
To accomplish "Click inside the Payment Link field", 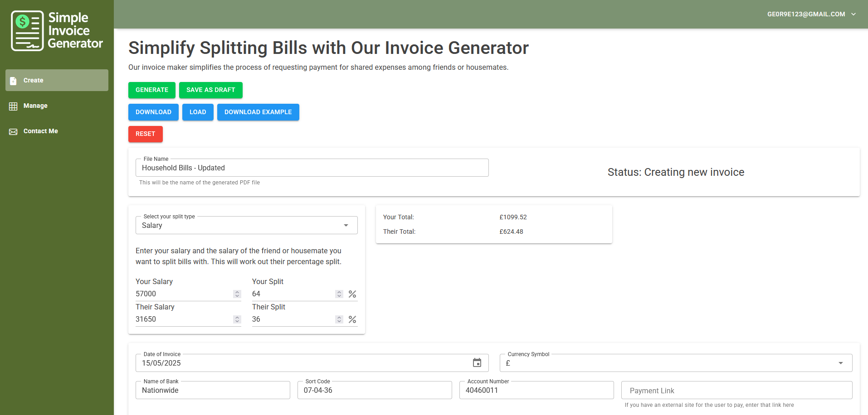I will tap(736, 390).
